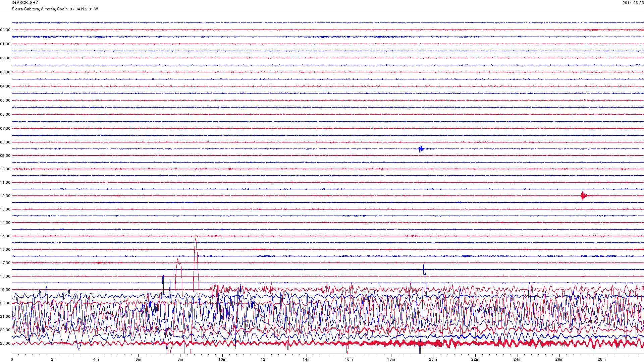The width and height of the screenshot is (644, 362).
Task: Click the 21:30 time label
Action: pyautogui.click(x=5, y=317)
